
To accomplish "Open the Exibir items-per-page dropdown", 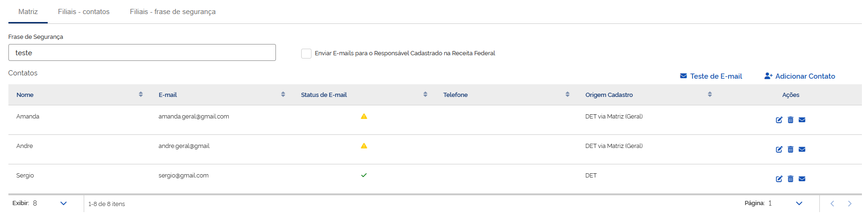I will click(x=64, y=203).
